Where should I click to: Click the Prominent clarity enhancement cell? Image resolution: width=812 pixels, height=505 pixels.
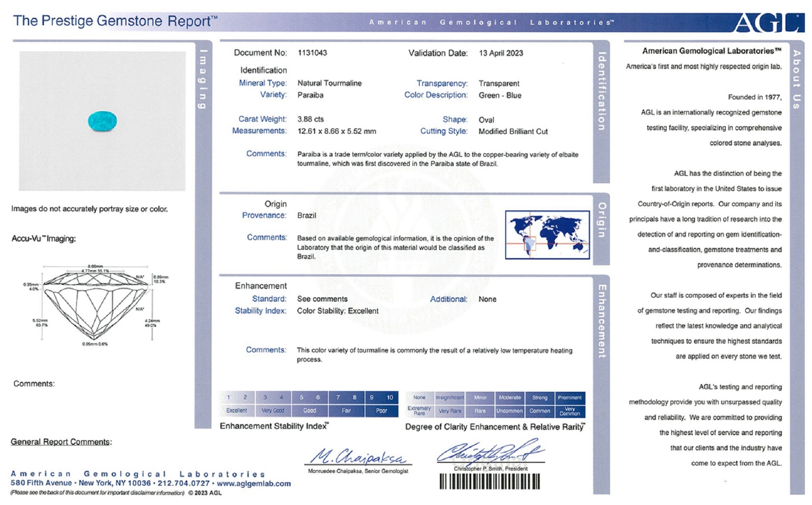point(570,398)
